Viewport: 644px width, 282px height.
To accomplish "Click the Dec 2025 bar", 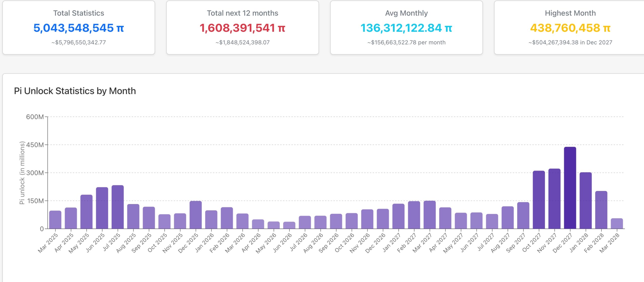I will (195, 215).
